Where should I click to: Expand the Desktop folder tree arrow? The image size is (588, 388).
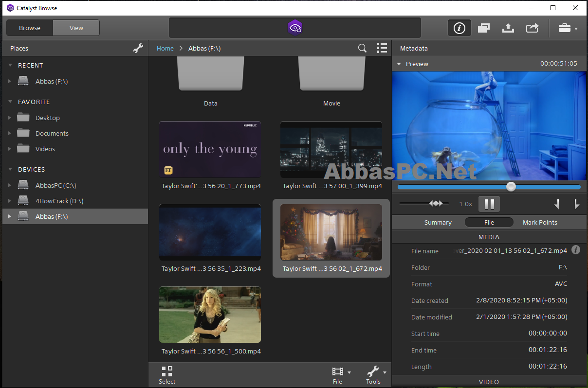click(10, 118)
